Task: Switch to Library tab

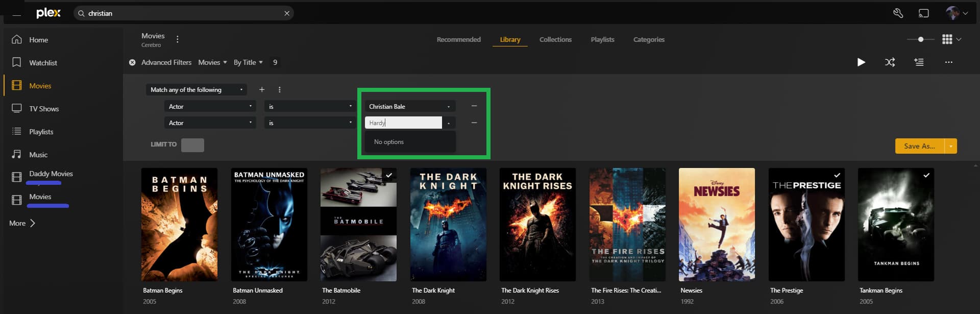Action: pyautogui.click(x=510, y=39)
